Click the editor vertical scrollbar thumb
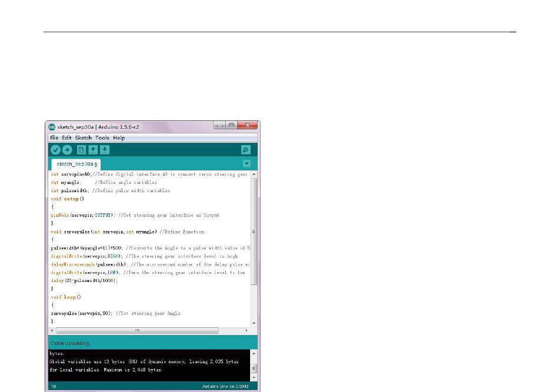The image size is (559, 392). [254, 232]
